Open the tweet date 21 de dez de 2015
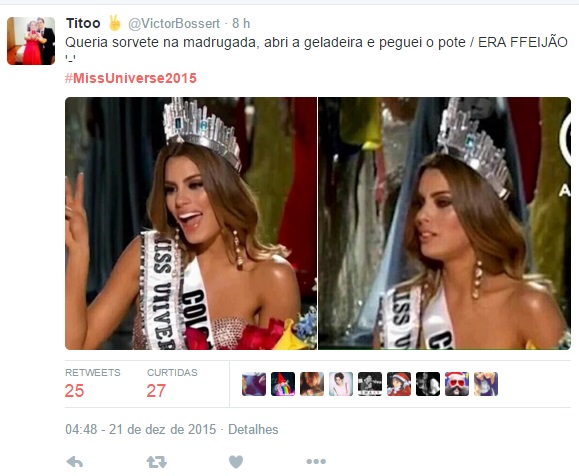Viewport: 579px width, 476px height. click(162, 429)
